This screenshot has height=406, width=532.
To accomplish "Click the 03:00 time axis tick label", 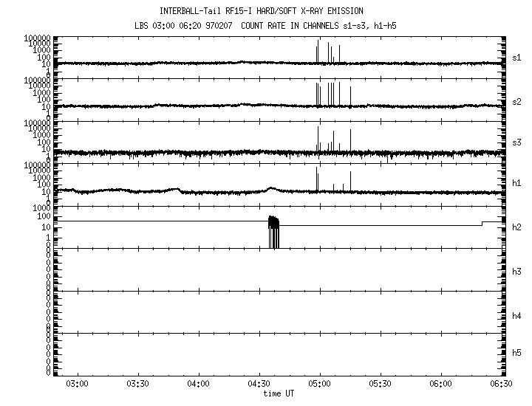I will pos(78,385).
